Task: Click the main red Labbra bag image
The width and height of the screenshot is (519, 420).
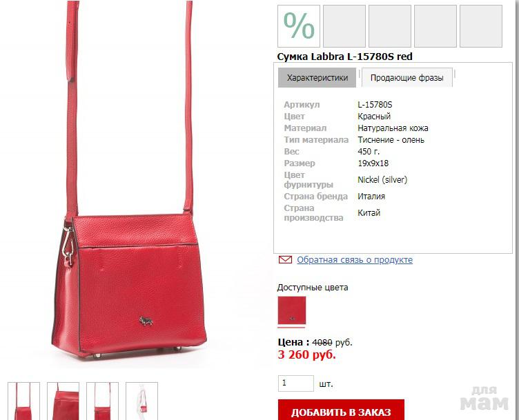Action: [x=130, y=186]
